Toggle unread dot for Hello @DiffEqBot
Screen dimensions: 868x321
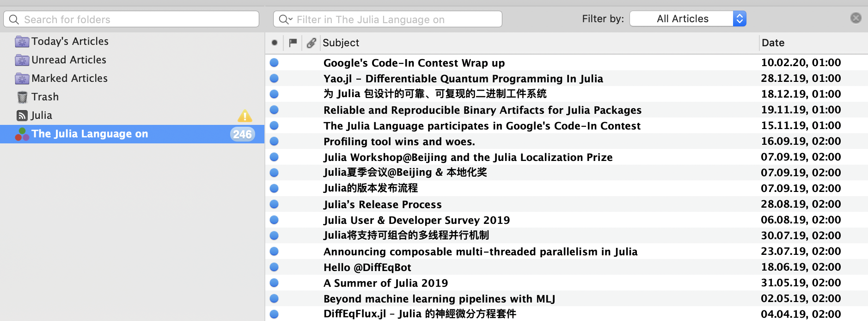click(x=274, y=267)
